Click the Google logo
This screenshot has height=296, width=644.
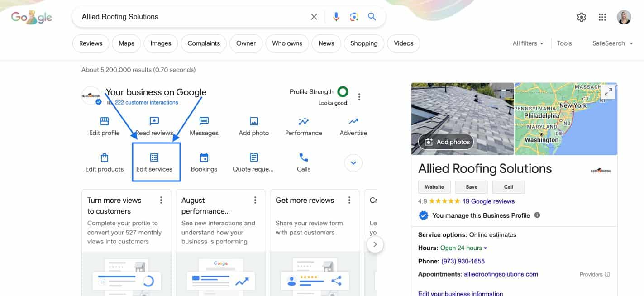click(31, 18)
